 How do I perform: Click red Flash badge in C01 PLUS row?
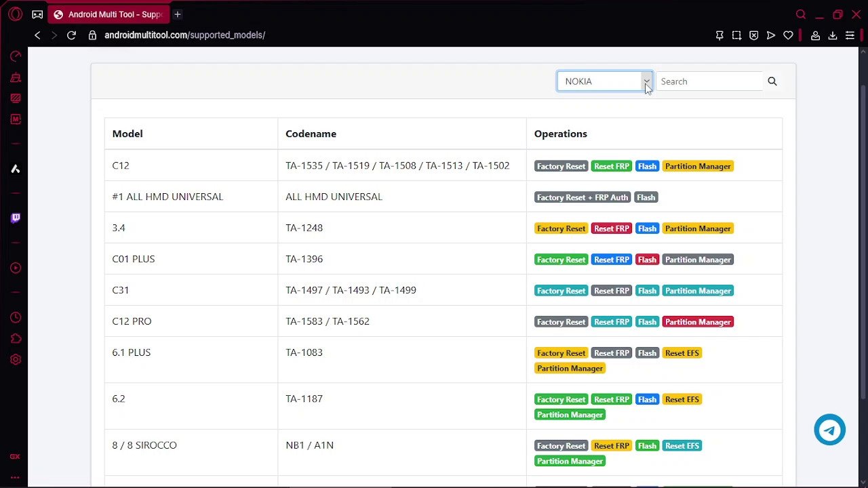coord(647,260)
